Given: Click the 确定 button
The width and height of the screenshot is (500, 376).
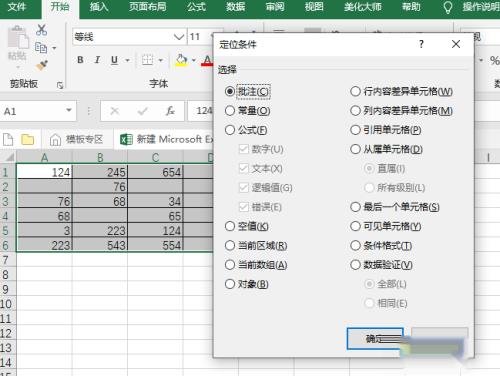Looking at the screenshot, I should coord(375,339).
